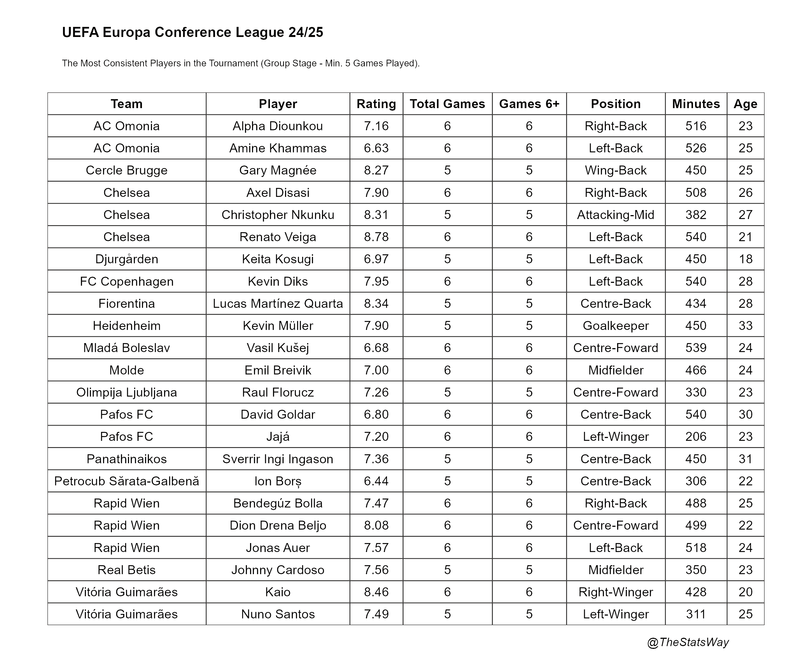Select player cell Amine Khammas
This screenshot has width=812, height=666.
(278, 148)
